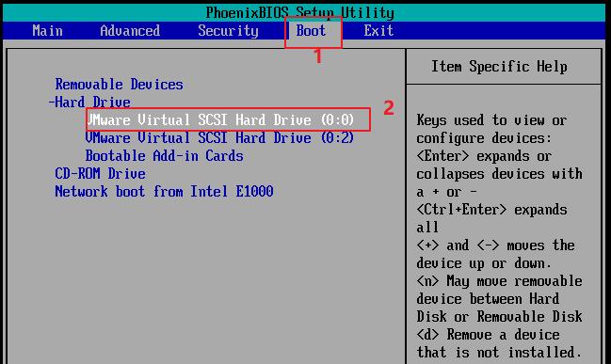Image resolution: width=611 pixels, height=364 pixels.
Task: Click '<Ctrl+Enter> expands' help text
Action: point(491,211)
